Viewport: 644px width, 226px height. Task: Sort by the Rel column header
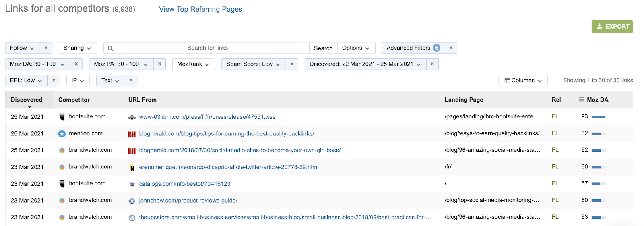click(x=556, y=100)
